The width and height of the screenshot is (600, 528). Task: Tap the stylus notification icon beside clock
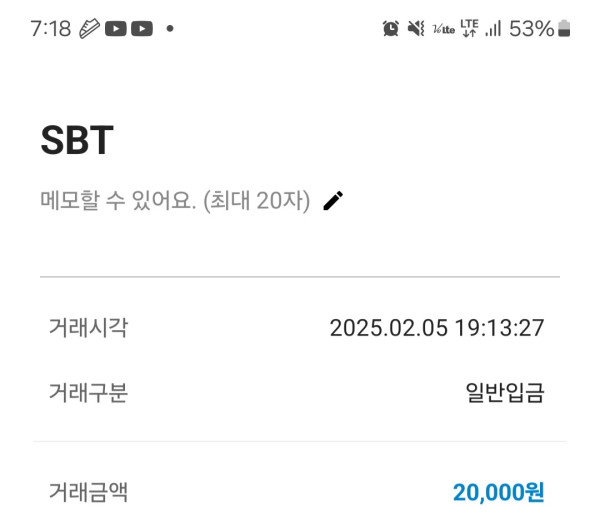pyautogui.click(x=90, y=29)
